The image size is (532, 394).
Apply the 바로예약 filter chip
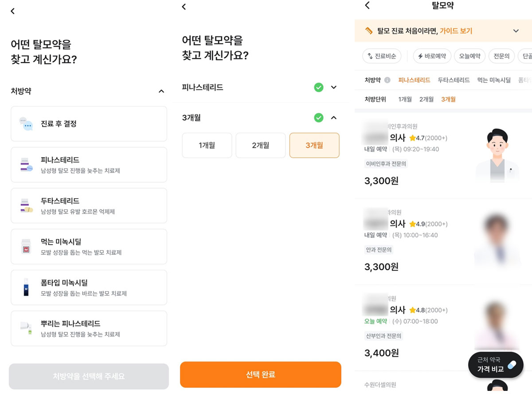tap(432, 56)
